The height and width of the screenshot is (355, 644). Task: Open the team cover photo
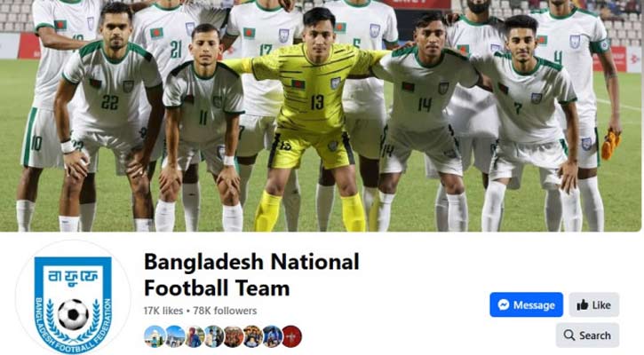coord(321,115)
